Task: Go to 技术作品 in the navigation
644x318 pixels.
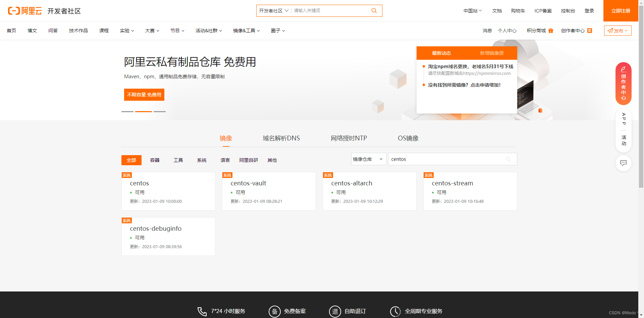Action: point(78,31)
